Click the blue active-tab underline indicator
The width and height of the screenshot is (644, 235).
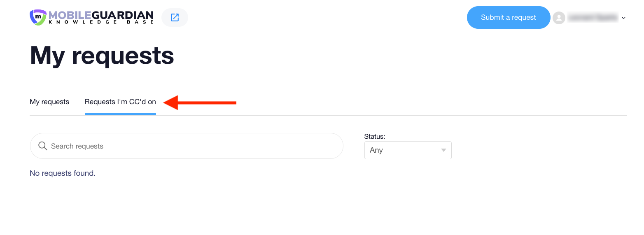tap(120, 114)
